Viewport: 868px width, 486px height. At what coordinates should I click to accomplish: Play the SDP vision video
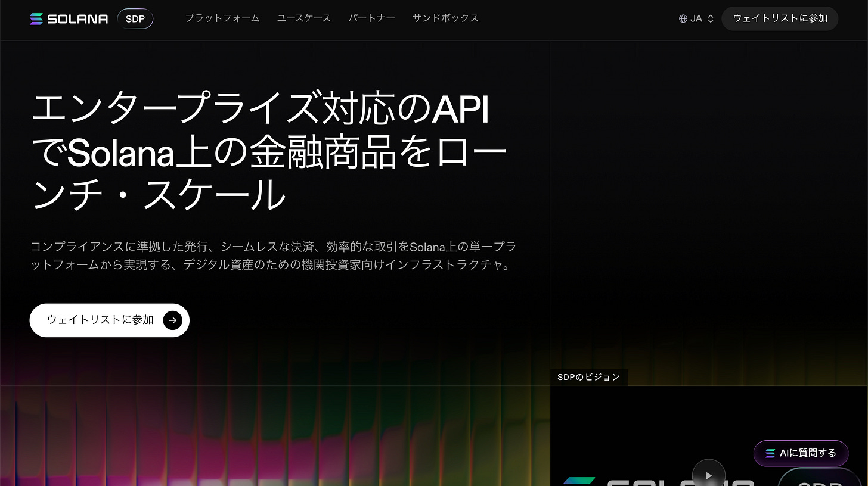(x=709, y=475)
